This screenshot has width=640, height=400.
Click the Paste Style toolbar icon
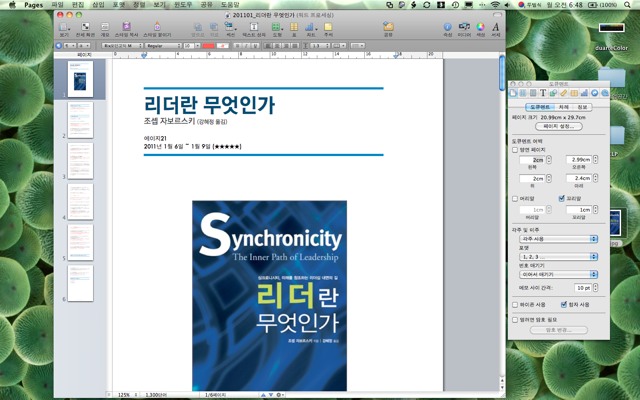[157, 29]
